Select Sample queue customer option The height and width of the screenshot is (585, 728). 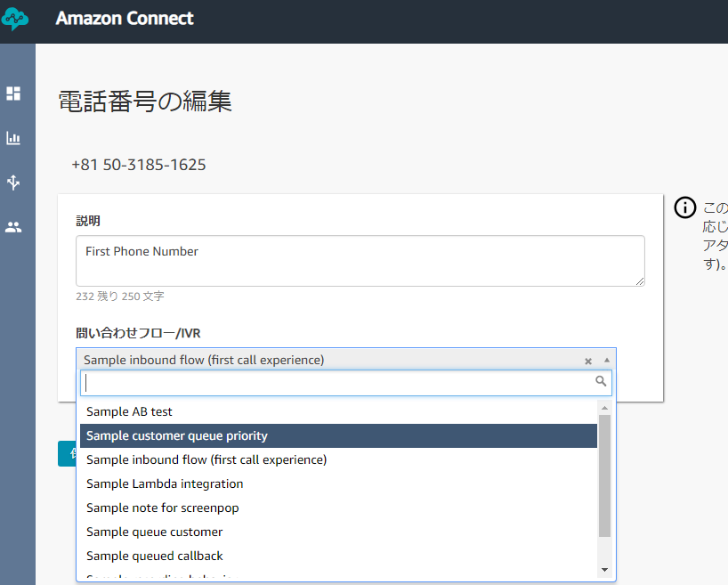click(338, 532)
